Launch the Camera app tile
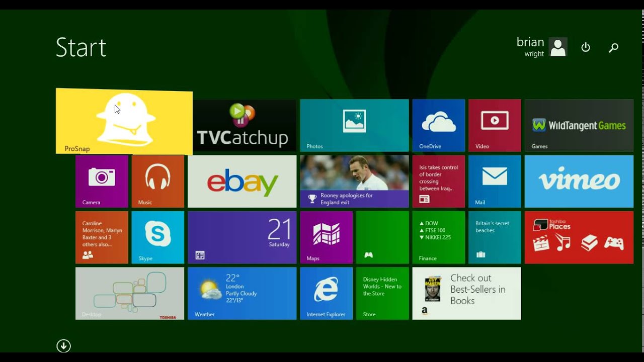The image size is (644, 362). coord(102,182)
